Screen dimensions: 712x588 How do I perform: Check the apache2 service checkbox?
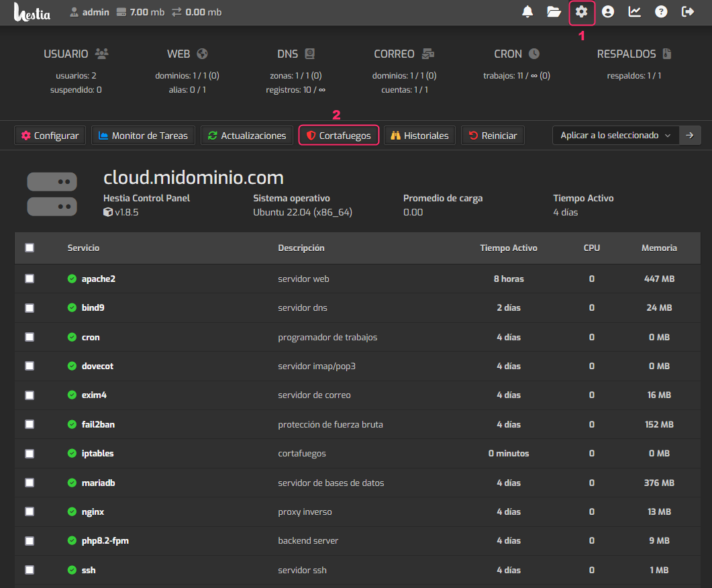pos(30,279)
